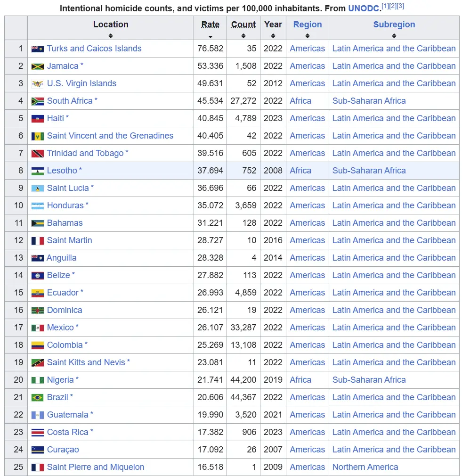Viewport: 462px width, 476px height.
Task: Open citation reference [1]
Action: coord(385,6)
